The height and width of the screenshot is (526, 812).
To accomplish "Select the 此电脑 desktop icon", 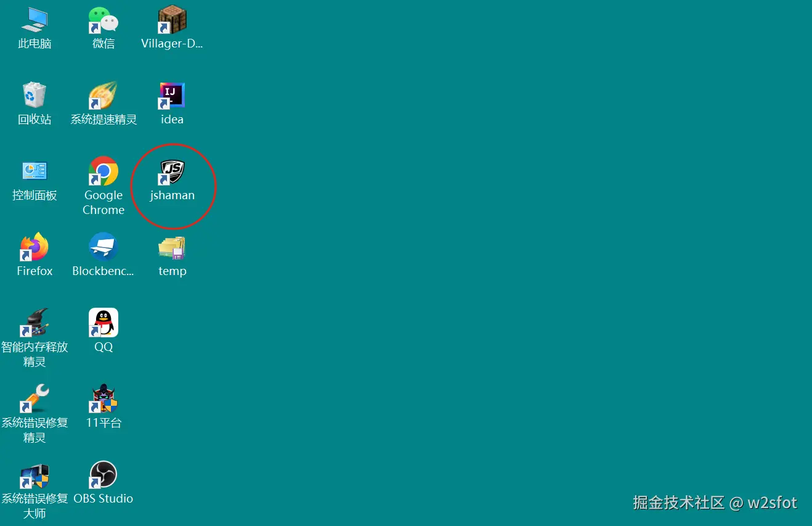I will [x=35, y=20].
